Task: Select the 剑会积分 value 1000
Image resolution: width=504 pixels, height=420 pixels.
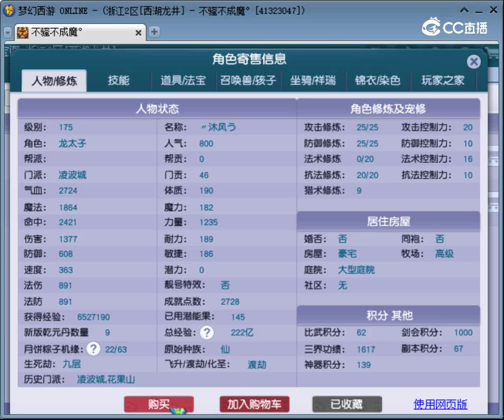Action: 463,333
